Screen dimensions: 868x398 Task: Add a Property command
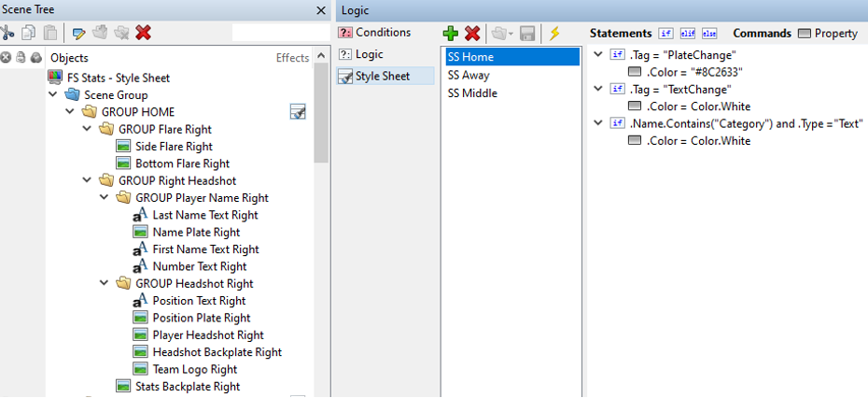(x=828, y=34)
